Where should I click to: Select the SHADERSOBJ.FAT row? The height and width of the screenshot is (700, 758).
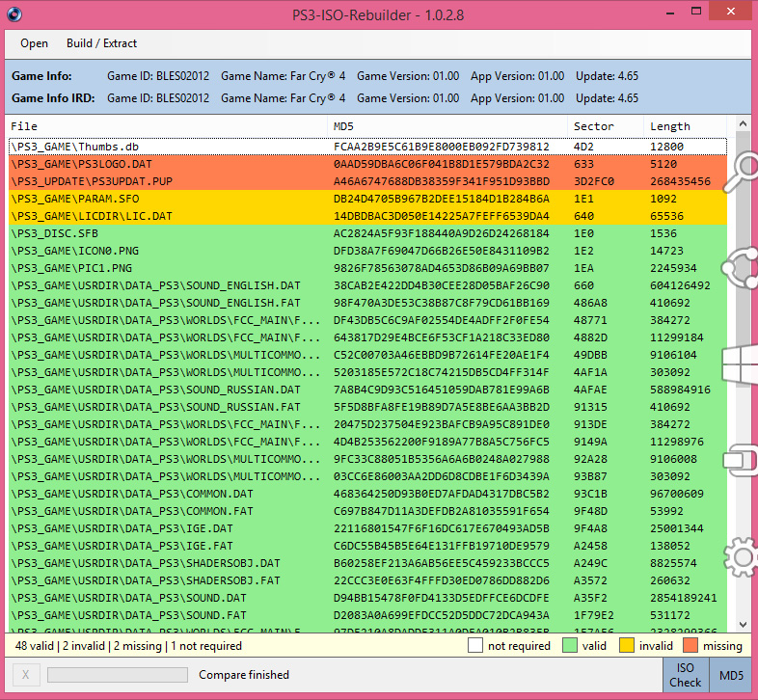[x=367, y=580]
